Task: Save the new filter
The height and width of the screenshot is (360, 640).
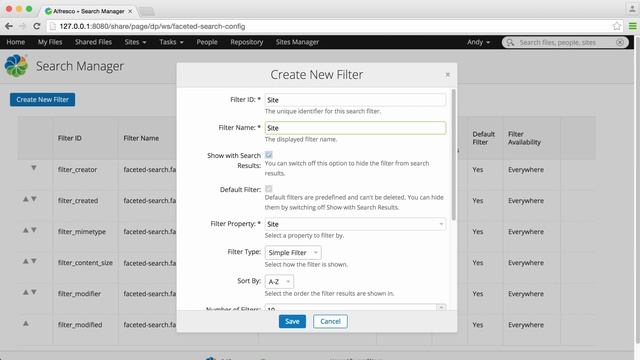Action: [x=292, y=322]
